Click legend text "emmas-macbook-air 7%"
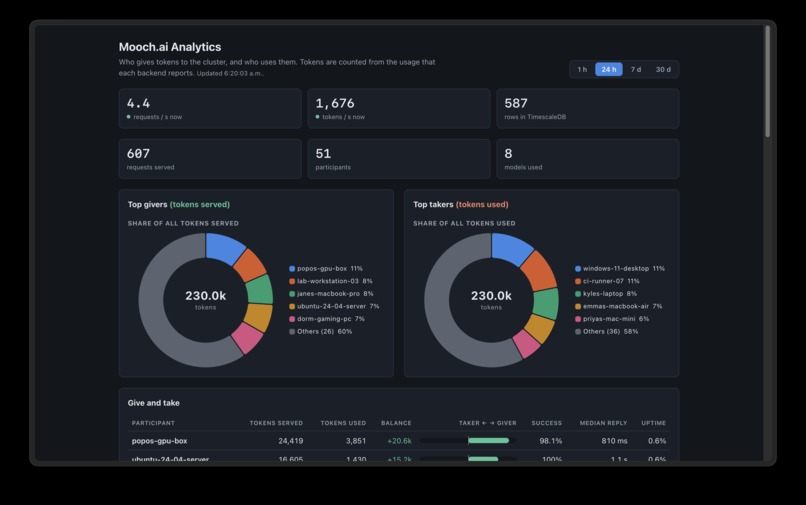This screenshot has width=806, height=505. click(622, 306)
